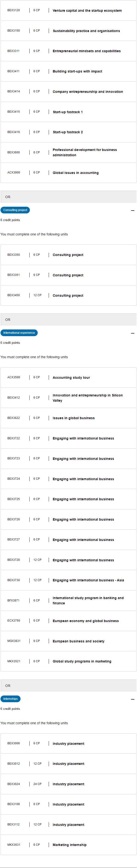The height and width of the screenshot is (868, 137).
Task: Open BEX3450 Consulting project 12 CP unit
Action: coord(68,295)
